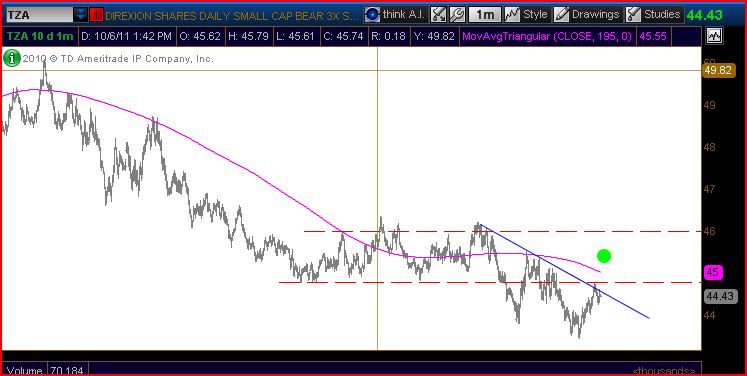Select the 49.82 price level marker
Screen dimensions: 747x376
(x=719, y=71)
